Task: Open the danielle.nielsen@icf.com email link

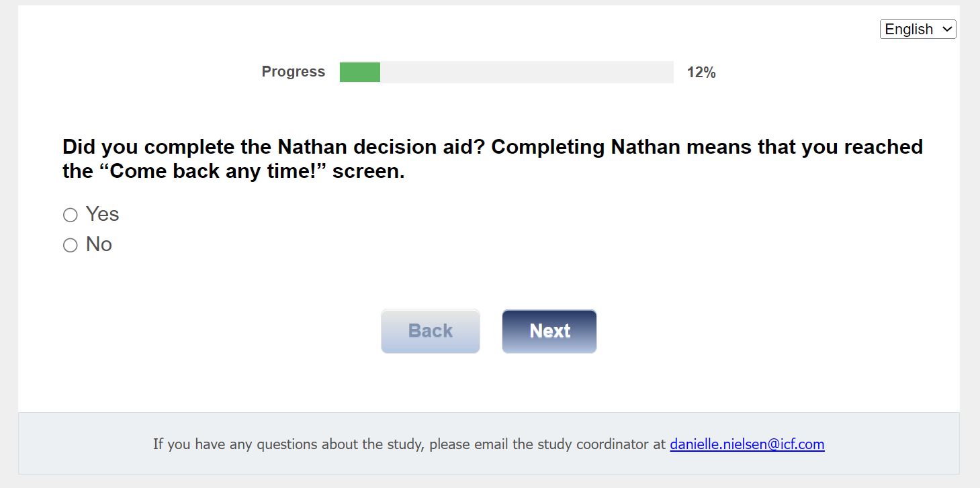Action: [747, 444]
